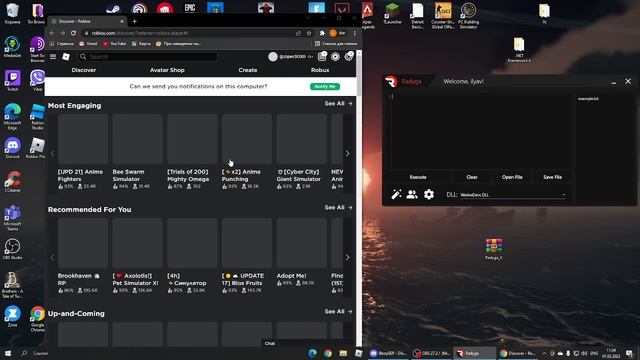Image resolution: width=640 pixels, height=360 pixels.
Task: Click the Chrome profile avatar
Action: click(333, 33)
